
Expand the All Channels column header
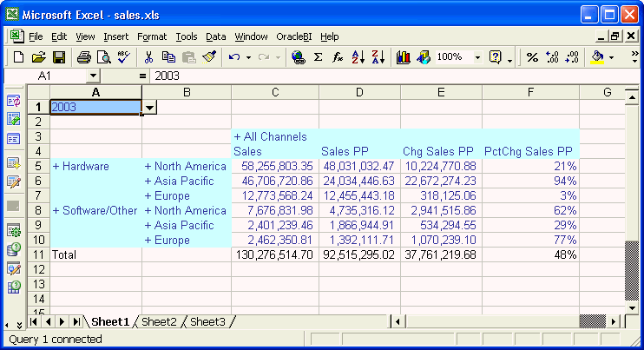click(x=237, y=137)
